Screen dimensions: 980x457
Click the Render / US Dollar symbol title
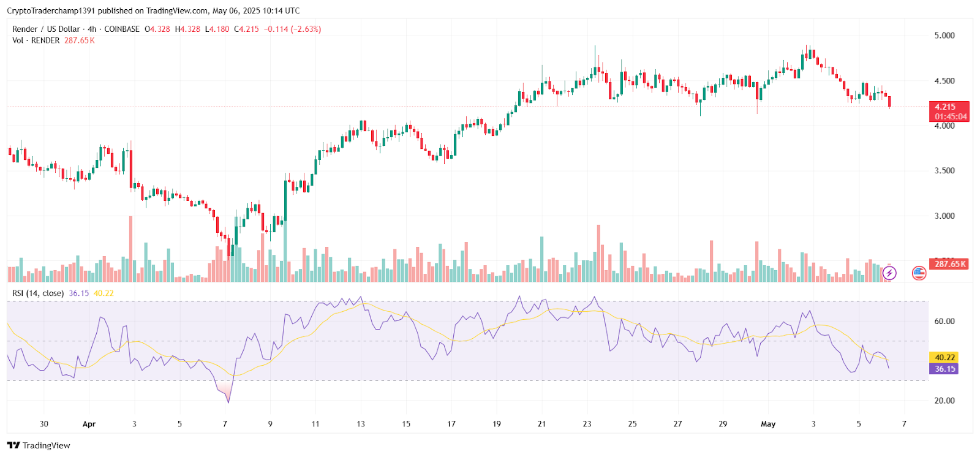click(46, 29)
